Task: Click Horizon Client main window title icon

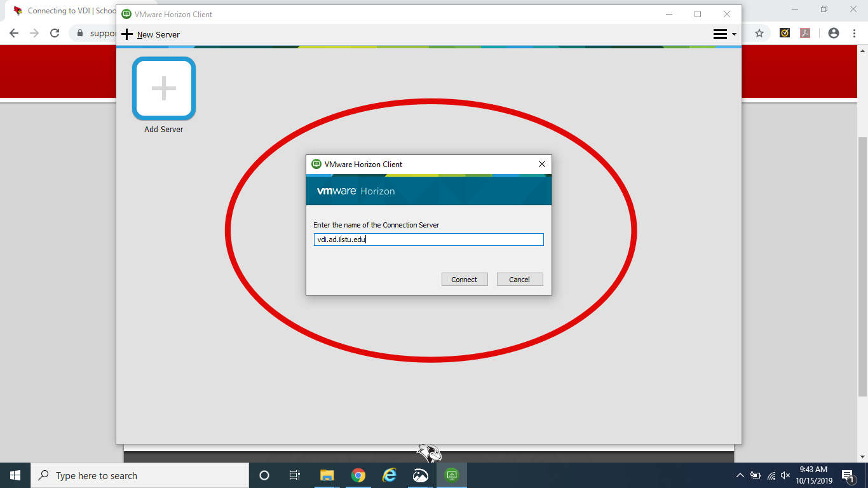Action: (x=126, y=14)
